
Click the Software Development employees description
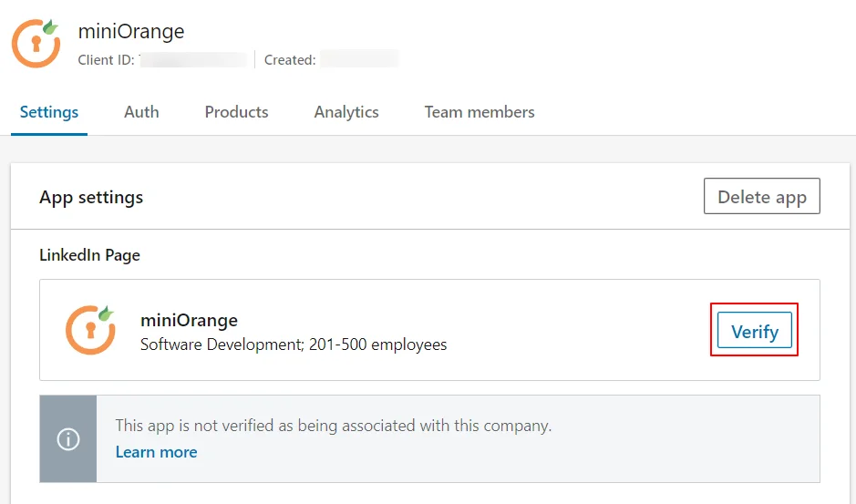point(294,345)
